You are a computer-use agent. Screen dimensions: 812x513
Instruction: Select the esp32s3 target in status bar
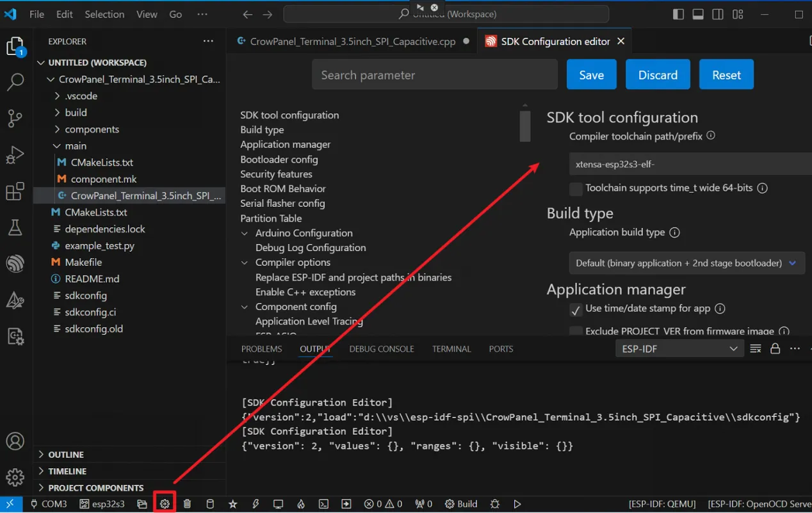click(x=102, y=504)
